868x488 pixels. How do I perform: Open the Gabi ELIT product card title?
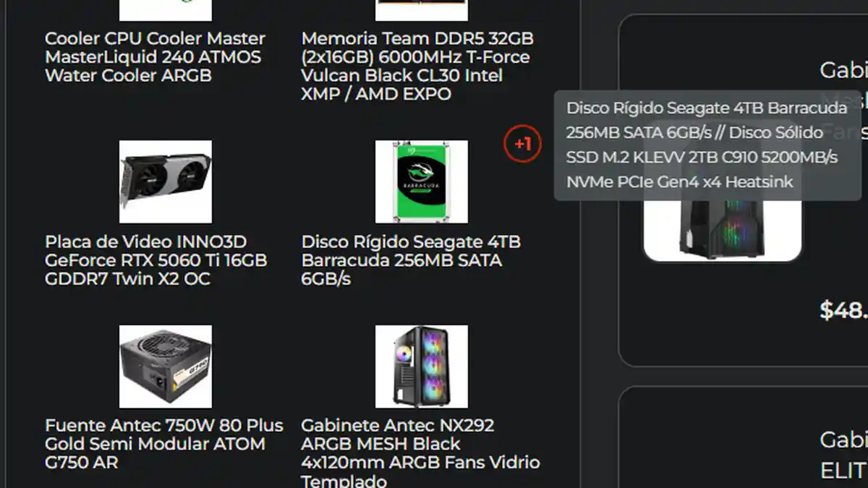(x=843, y=455)
